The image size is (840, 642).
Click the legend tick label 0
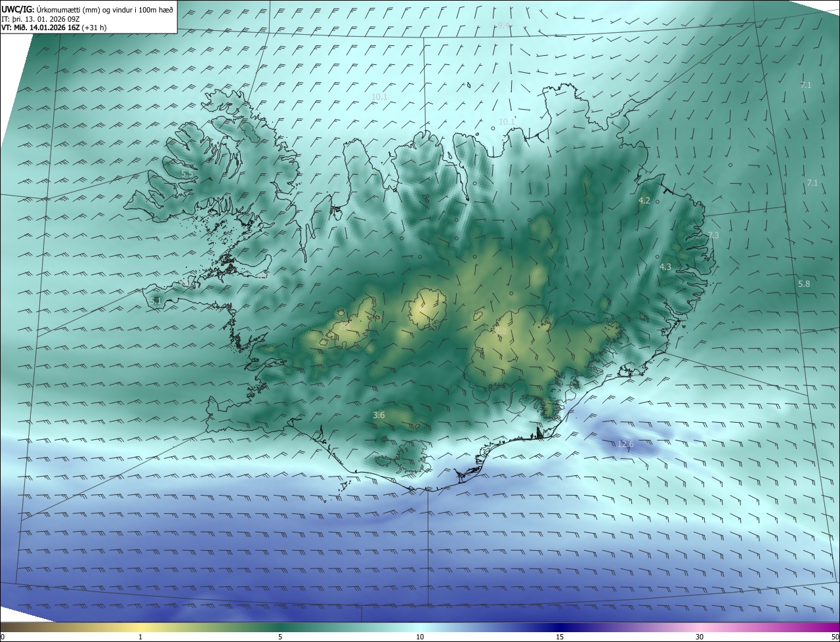[x=3, y=637]
